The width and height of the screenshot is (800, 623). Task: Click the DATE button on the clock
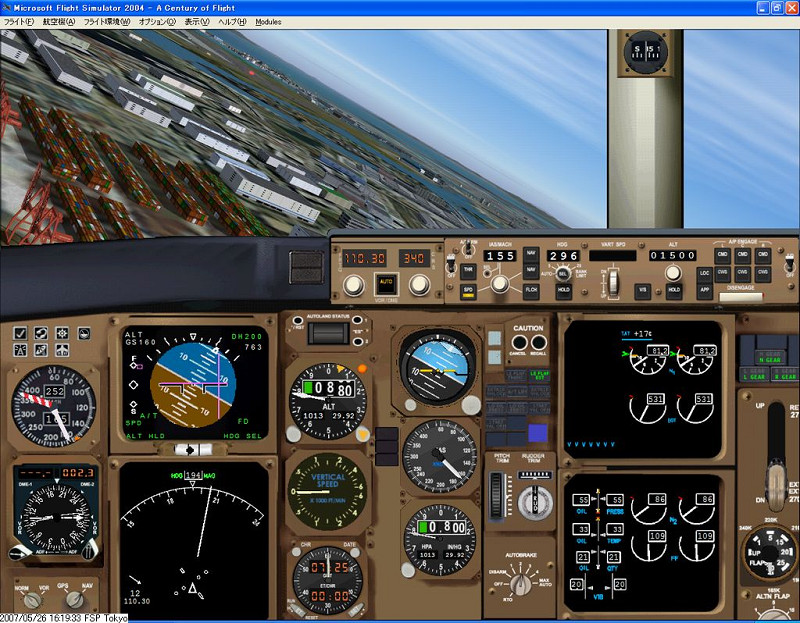355,552
